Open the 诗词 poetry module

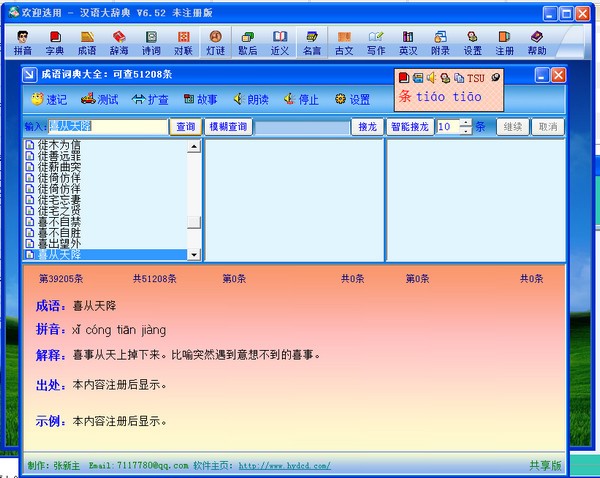pos(151,43)
